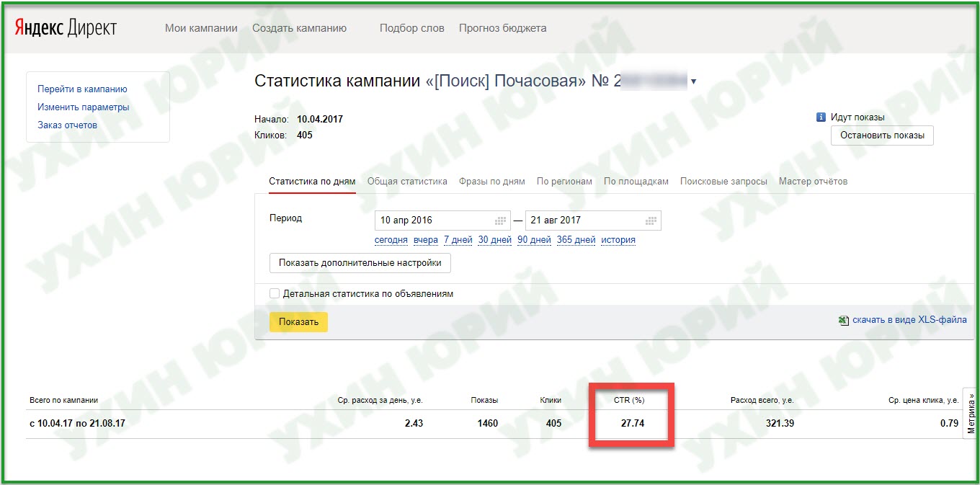
Task: Click CTR (%) column header
Action: [628, 400]
